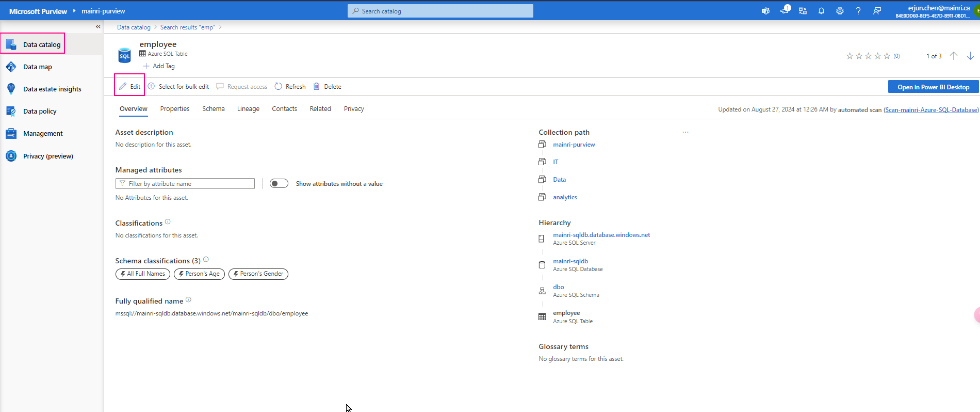Go to next asset down arrow

[x=970, y=56]
